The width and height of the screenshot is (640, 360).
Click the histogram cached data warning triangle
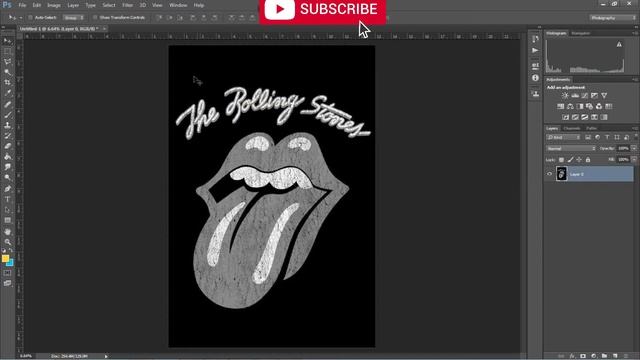(x=619, y=44)
